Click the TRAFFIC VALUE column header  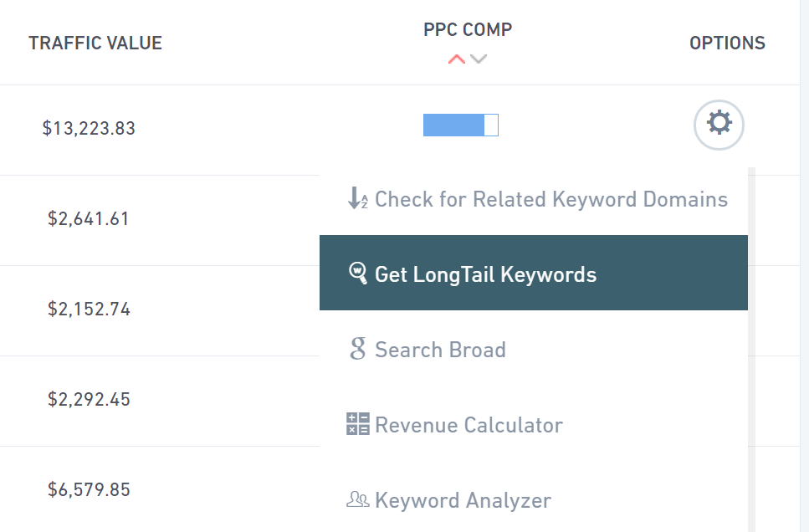pyautogui.click(x=95, y=43)
